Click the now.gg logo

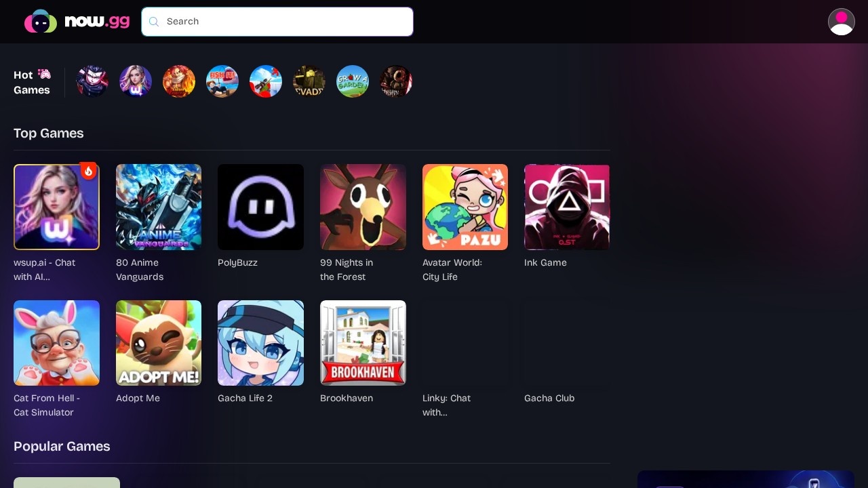[77, 22]
